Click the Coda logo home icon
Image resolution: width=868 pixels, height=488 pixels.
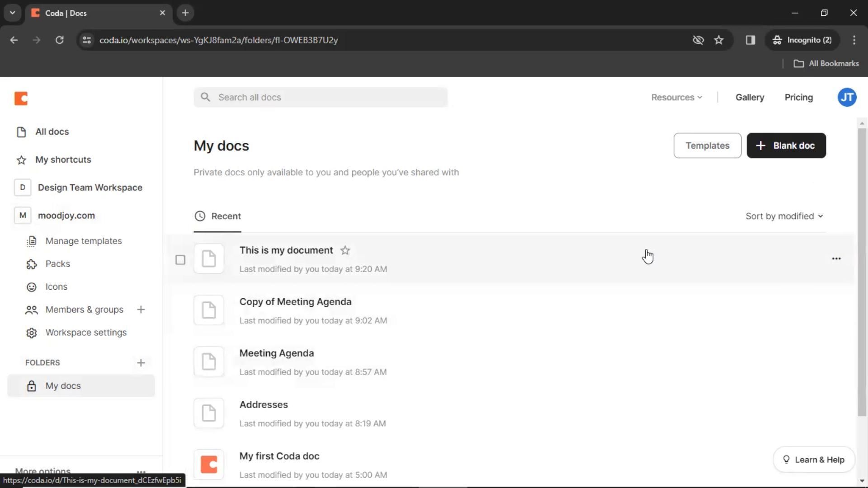(21, 98)
